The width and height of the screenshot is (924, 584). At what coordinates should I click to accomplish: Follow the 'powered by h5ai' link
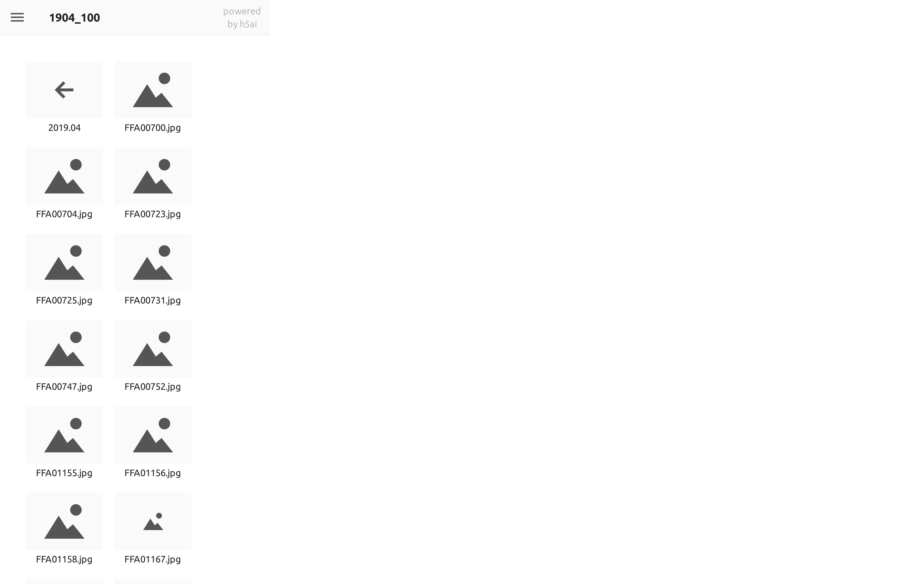242,18
